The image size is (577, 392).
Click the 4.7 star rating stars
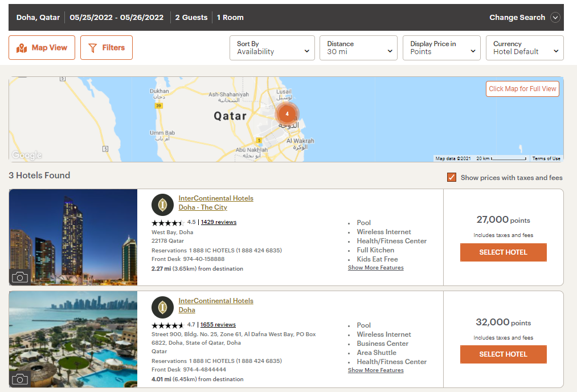[168, 325]
